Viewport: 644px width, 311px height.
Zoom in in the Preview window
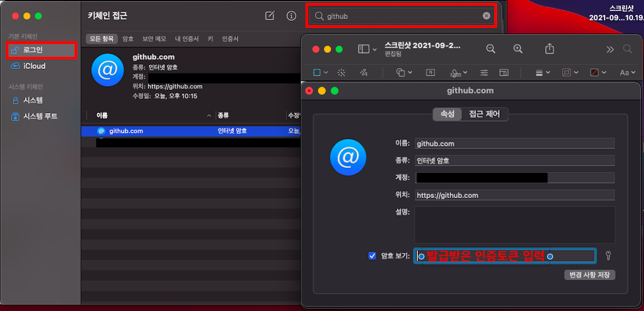(x=518, y=49)
